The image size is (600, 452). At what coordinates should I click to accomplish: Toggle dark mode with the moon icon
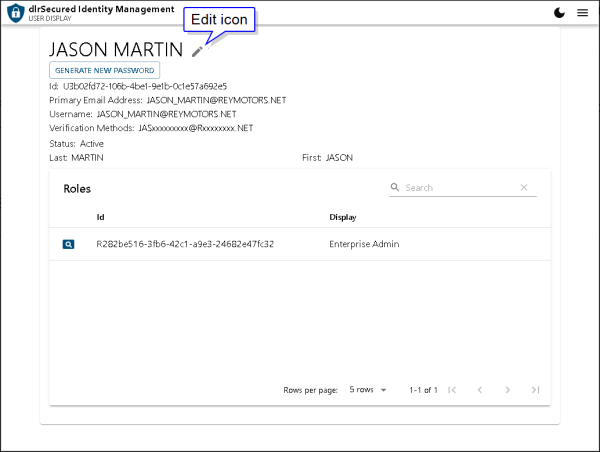pyautogui.click(x=559, y=13)
